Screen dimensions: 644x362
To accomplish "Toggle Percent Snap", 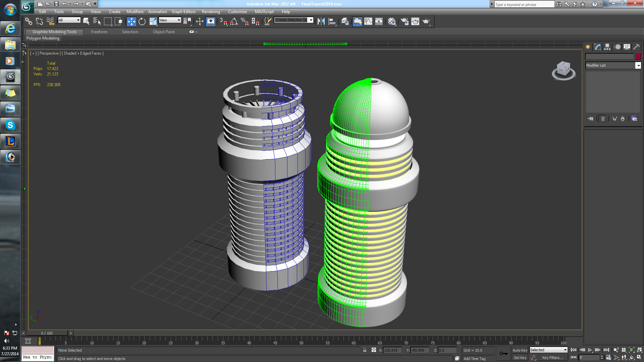I will (x=245, y=21).
